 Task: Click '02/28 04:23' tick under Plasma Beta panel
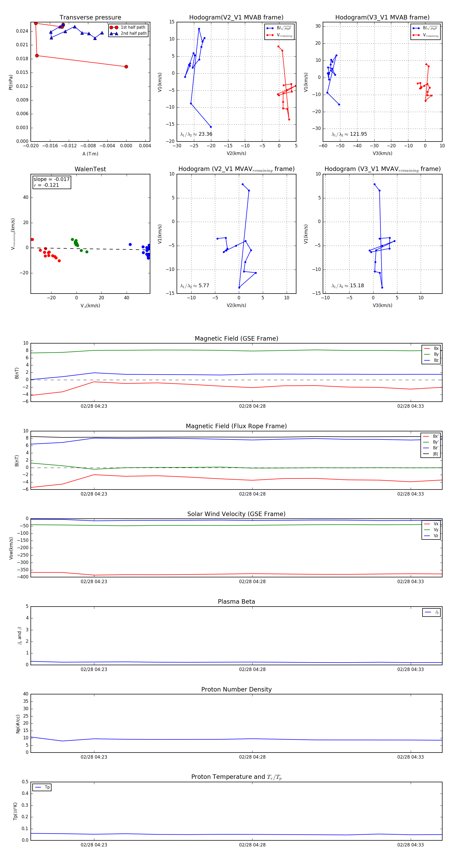[x=94, y=669]
